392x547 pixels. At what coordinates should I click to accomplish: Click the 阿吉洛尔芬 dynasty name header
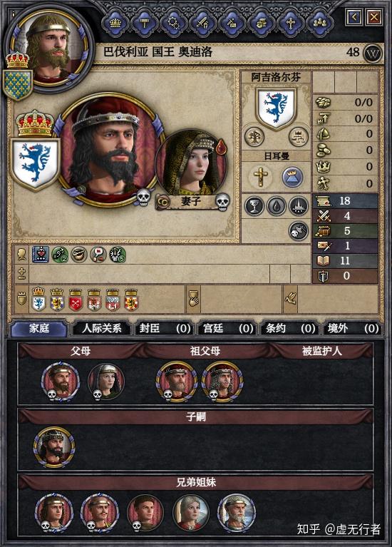pos(276,77)
